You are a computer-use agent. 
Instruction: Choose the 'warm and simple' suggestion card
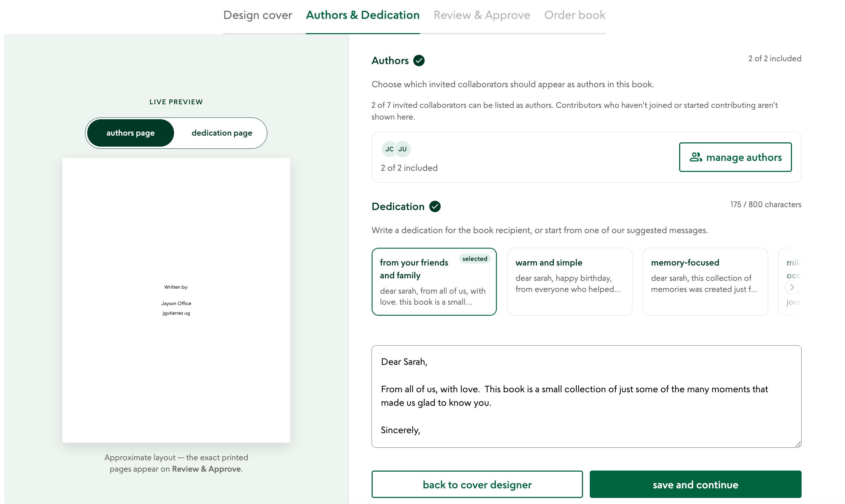pyautogui.click(x=570, y=282)
